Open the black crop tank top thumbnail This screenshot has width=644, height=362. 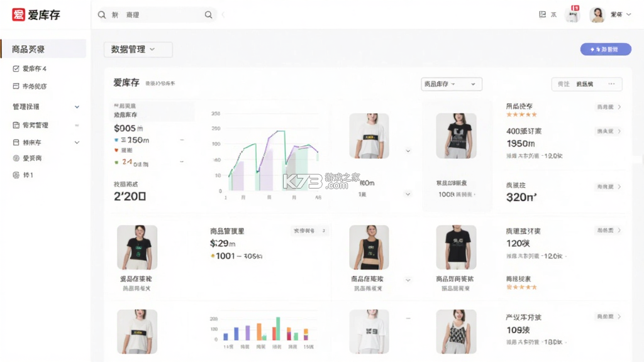point(369,247)
